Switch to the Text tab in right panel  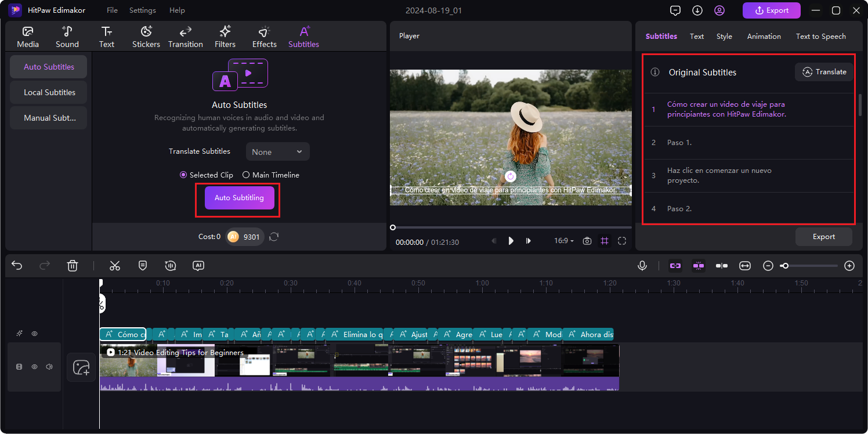697,36
